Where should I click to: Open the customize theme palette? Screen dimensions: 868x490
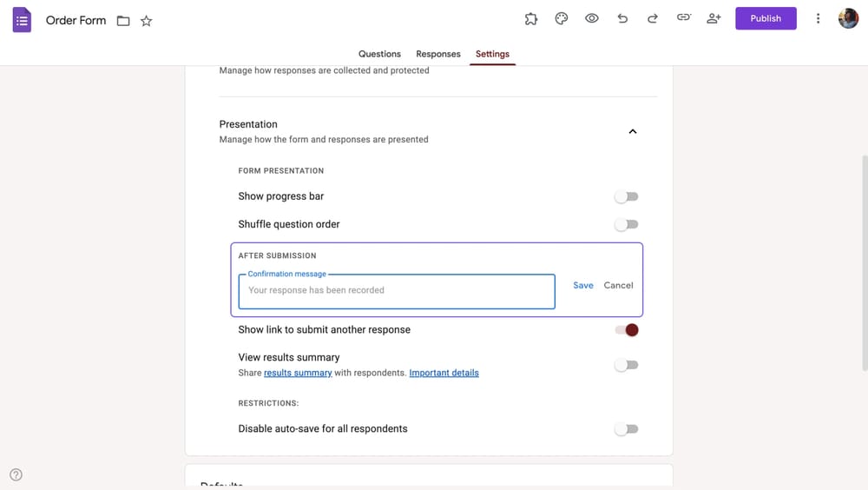point(562,18)
